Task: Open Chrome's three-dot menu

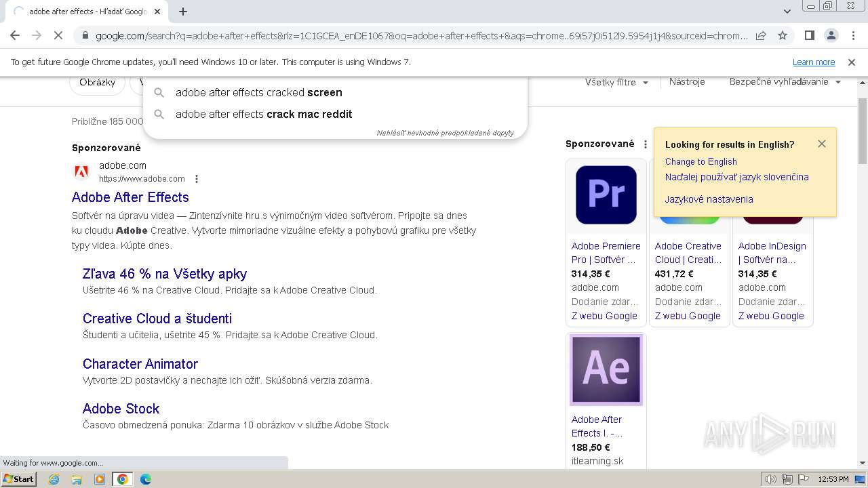Action: click(852, 35)
